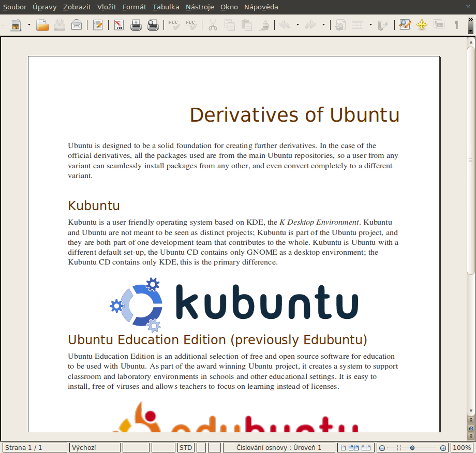Click the Previous Page double-arrow button
Viewport: 476px width, 453px height.
(x=471, y=420)
